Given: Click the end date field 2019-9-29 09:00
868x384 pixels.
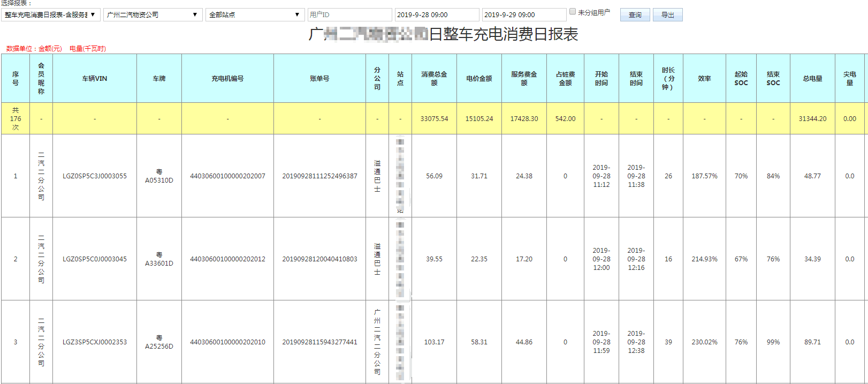Looking at the screenshot, I should click(x=524, y=15).
